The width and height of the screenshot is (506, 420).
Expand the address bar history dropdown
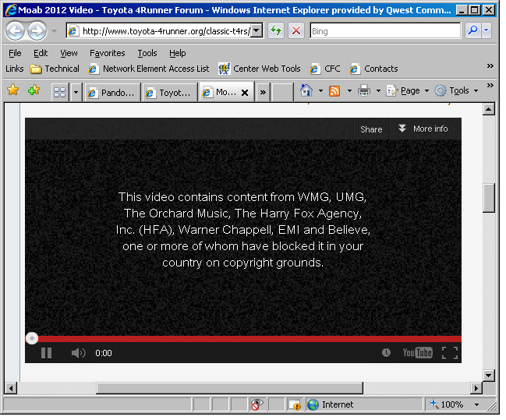point(257,31)
